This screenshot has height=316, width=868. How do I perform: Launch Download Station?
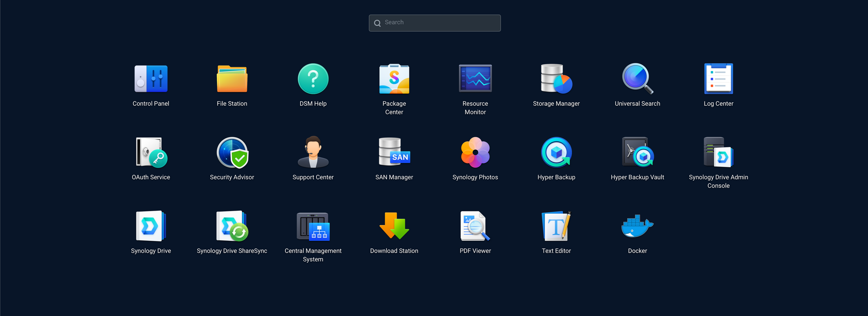point(394,226)
